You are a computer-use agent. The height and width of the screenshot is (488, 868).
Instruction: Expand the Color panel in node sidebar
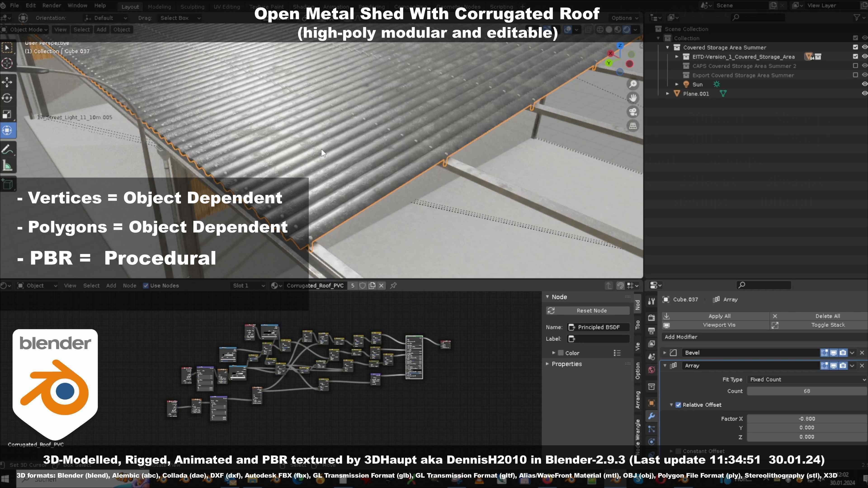point(553,353)
